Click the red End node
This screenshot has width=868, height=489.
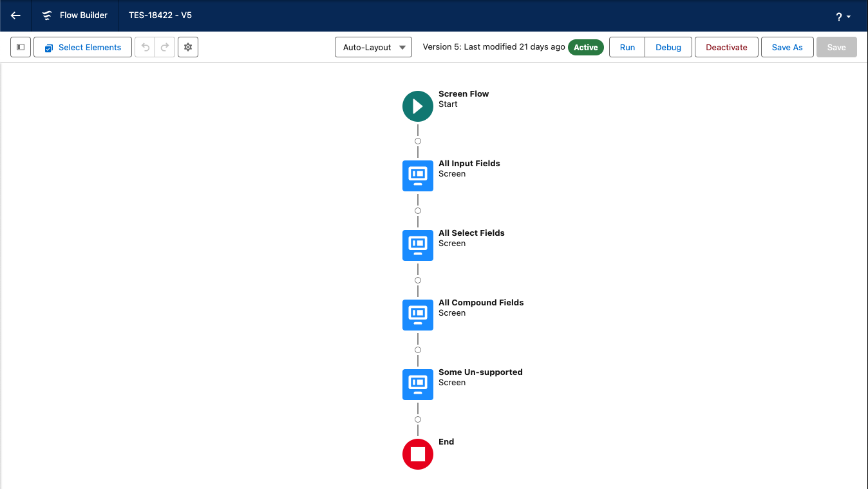pos(418,454)
